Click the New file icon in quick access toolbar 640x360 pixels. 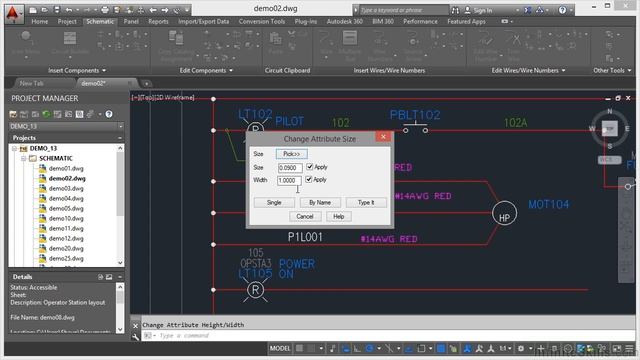pyautogui.click(x=33, y=10)
